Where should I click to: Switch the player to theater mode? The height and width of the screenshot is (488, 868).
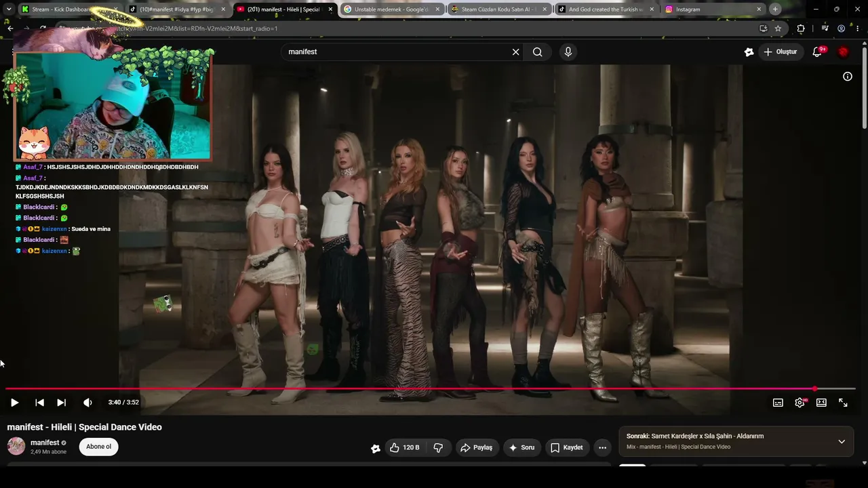point(821,403)
